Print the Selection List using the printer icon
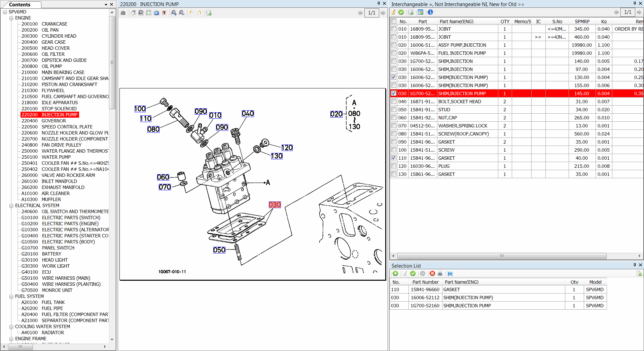 point(440,273)
